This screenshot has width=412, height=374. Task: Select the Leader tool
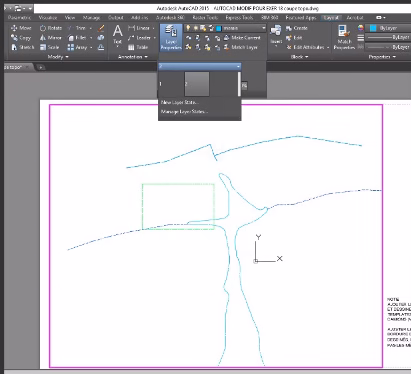tap(139, 38)
